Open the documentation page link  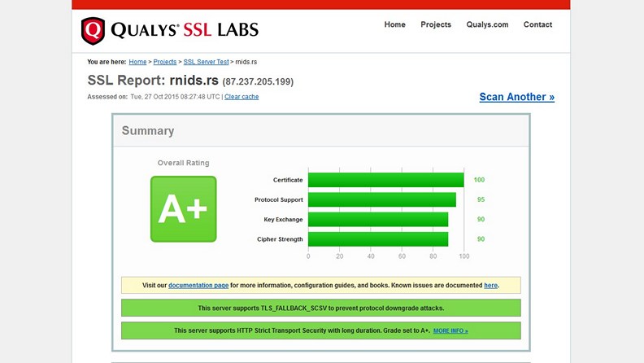[x=198, y=286]
